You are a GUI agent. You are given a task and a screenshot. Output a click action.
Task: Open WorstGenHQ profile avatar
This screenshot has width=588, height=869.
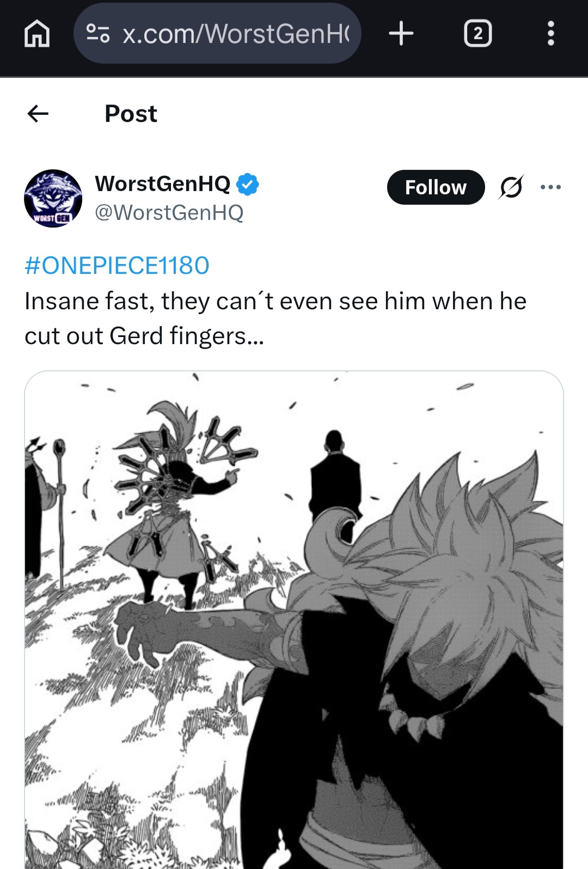click(53, 198)
